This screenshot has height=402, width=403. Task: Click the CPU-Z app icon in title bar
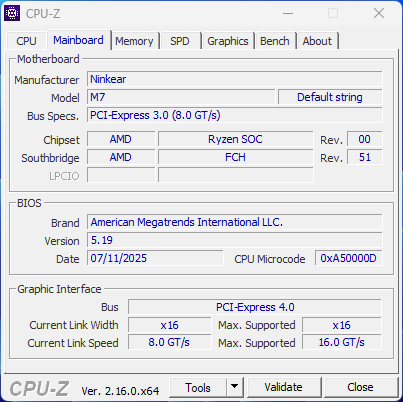12,13
